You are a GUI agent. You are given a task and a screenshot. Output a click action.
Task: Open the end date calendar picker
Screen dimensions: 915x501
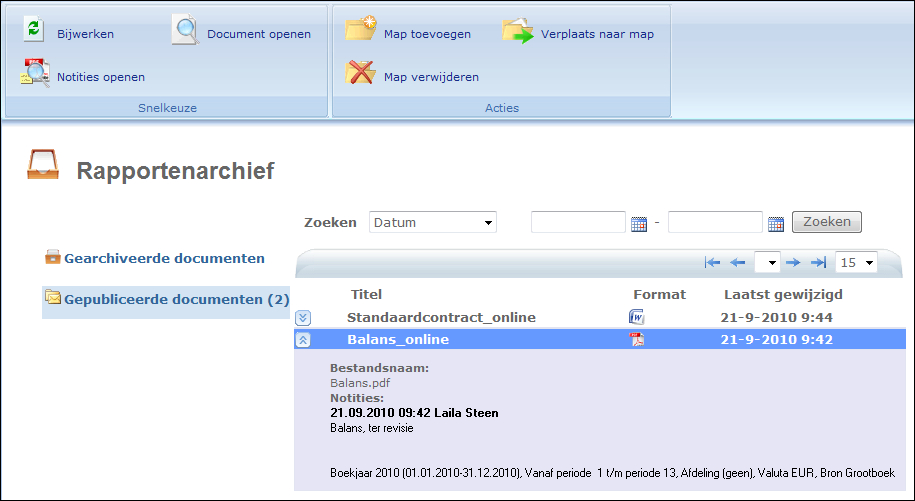point(776,223)
